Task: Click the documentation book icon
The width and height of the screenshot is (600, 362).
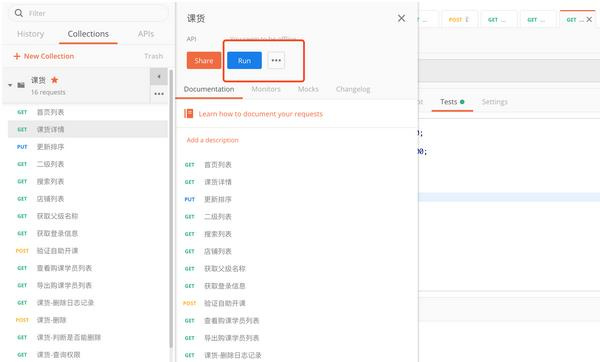Action: pyautogui.click(x=189, y=114)
